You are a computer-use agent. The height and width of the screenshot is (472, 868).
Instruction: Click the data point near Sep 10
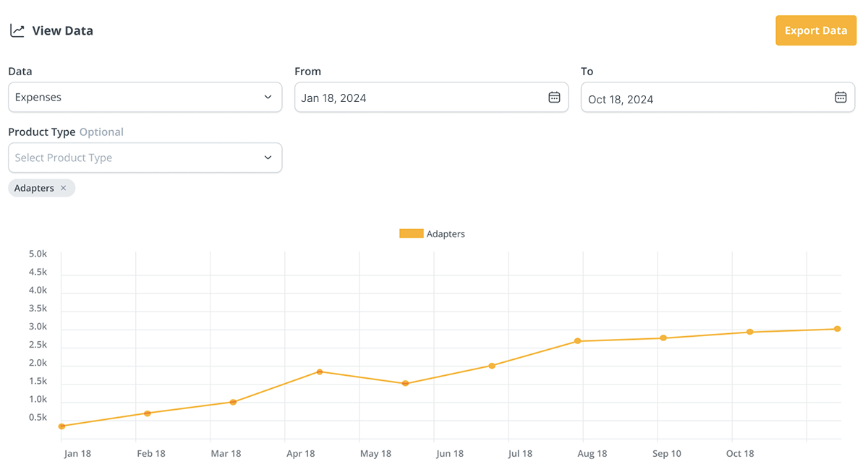point(663,338)
